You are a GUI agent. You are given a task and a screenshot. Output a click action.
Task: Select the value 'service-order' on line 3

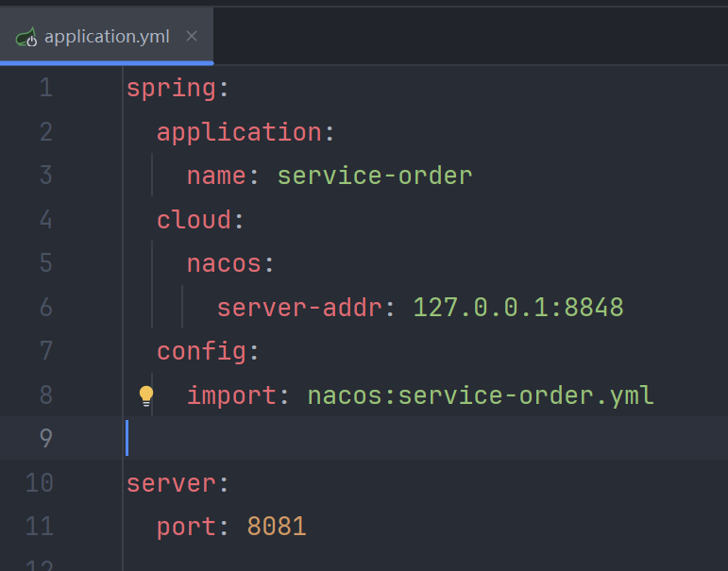click(375, 176)
